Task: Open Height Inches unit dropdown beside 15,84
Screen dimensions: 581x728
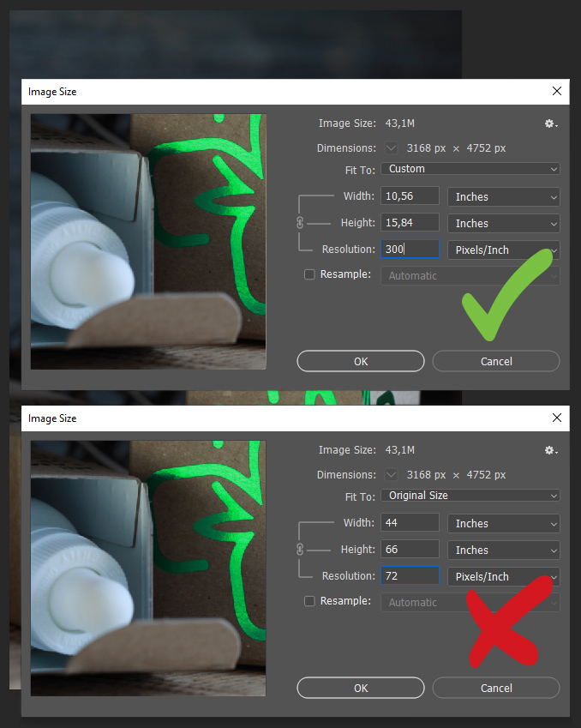Action: pos(504,223)
